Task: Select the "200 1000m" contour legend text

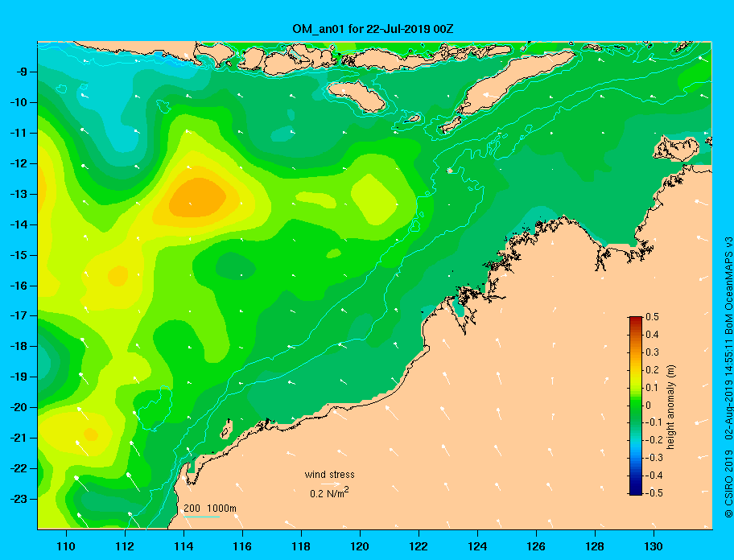Action: tap(210, 508)
